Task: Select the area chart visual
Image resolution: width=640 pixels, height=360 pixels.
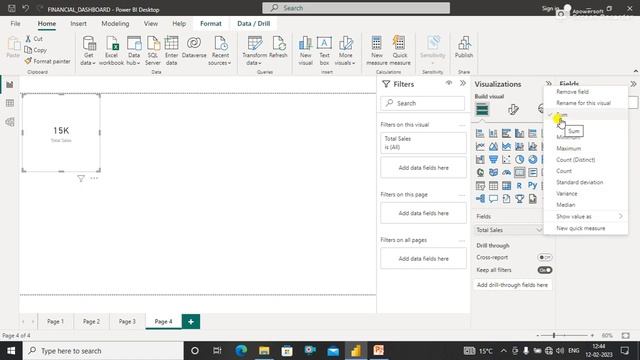Action: [493, 147]
